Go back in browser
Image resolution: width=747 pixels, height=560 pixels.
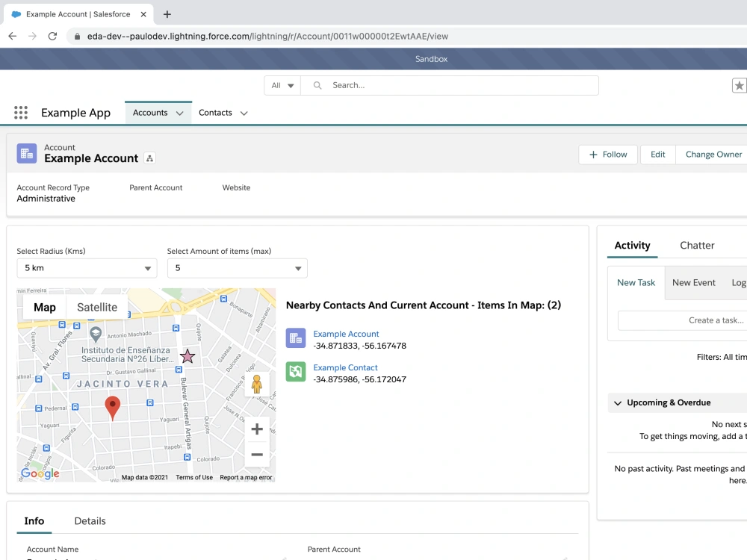click(13, 36)
